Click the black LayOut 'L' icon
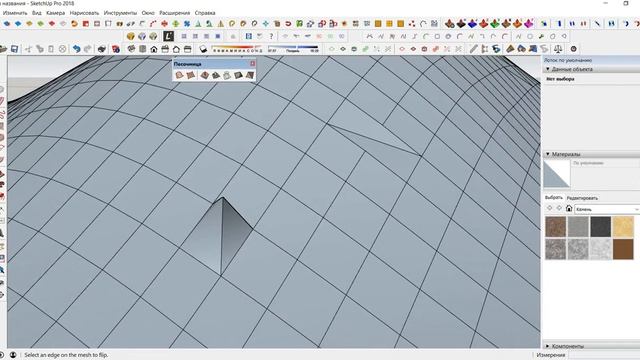 pyautogui.click(x=169, y=36)
